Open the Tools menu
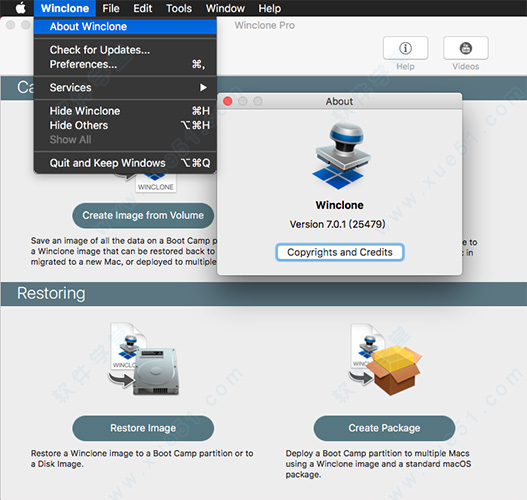Screen dimensions: 527x500 click(x=179, y=8)
